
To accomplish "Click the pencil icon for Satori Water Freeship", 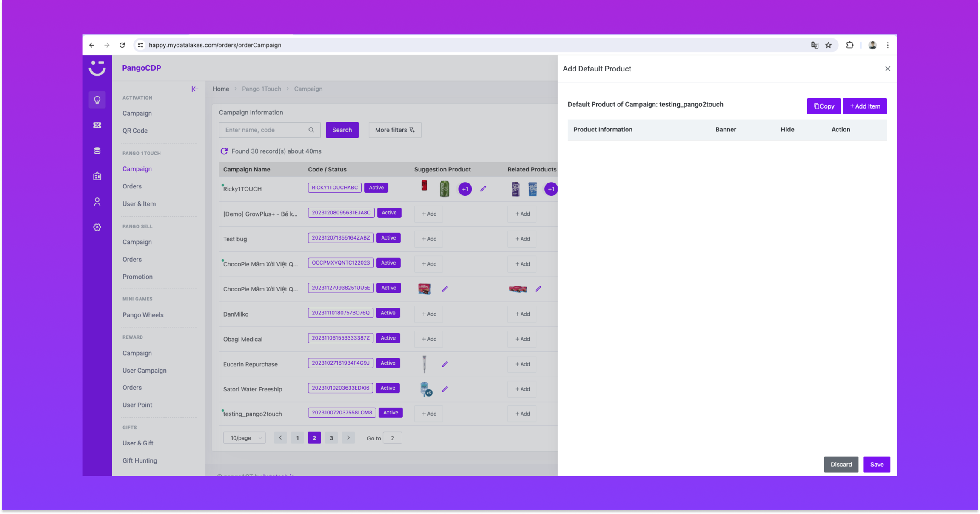I will (445, 389).
